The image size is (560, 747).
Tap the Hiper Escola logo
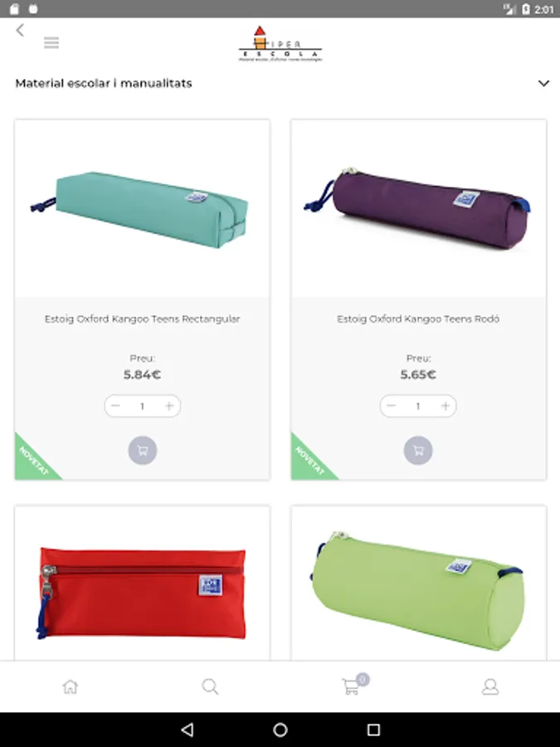[x=280, y=44]
